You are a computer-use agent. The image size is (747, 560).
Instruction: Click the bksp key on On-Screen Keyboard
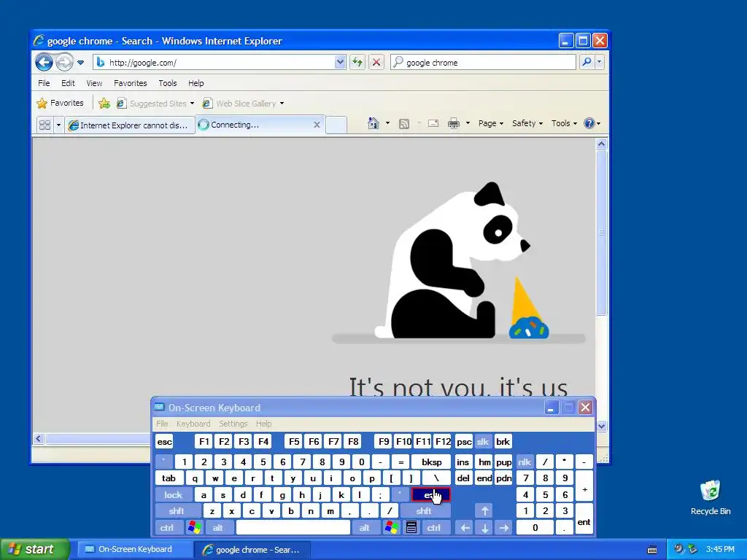[x=431, y=462]
